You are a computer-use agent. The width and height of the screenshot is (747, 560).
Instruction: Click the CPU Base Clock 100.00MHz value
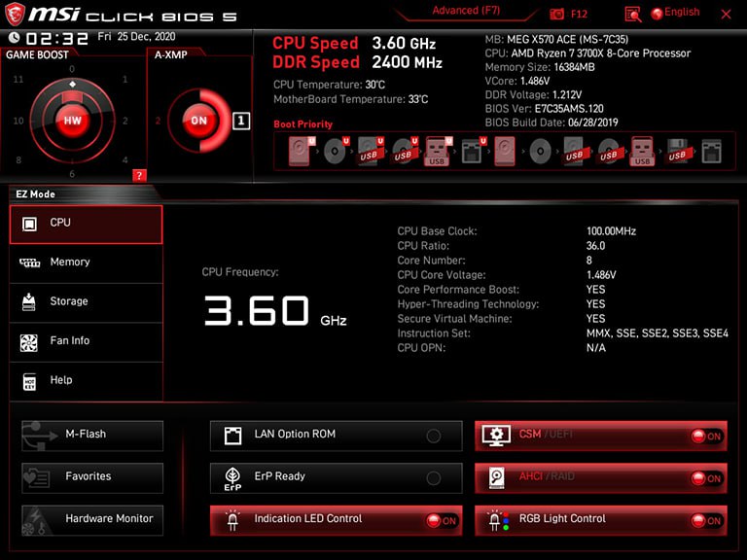click(611, 231)
